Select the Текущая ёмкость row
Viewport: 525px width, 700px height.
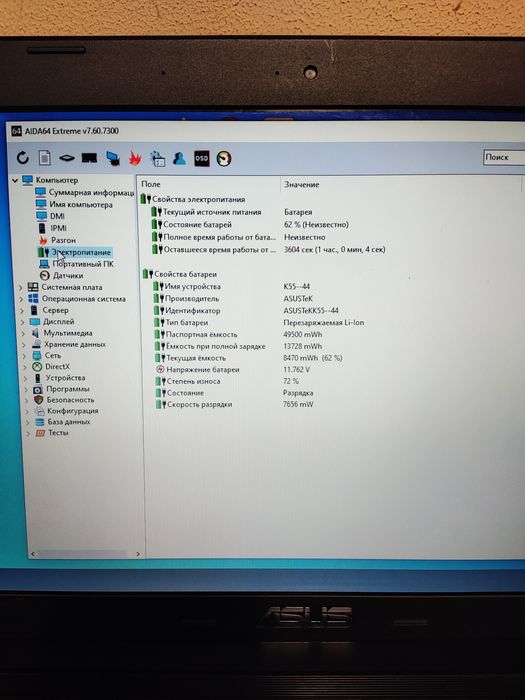249,358
